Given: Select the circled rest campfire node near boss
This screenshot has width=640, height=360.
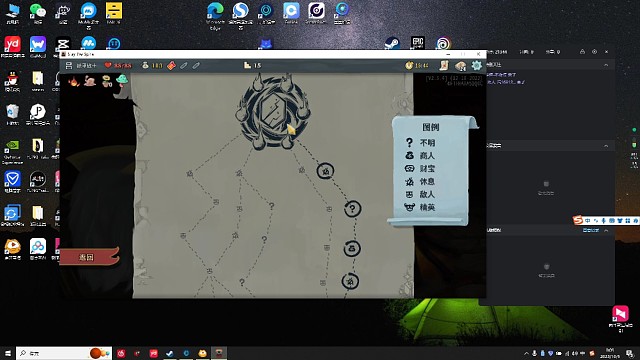Looking at the screenshot, I should [x=326, y=171].
